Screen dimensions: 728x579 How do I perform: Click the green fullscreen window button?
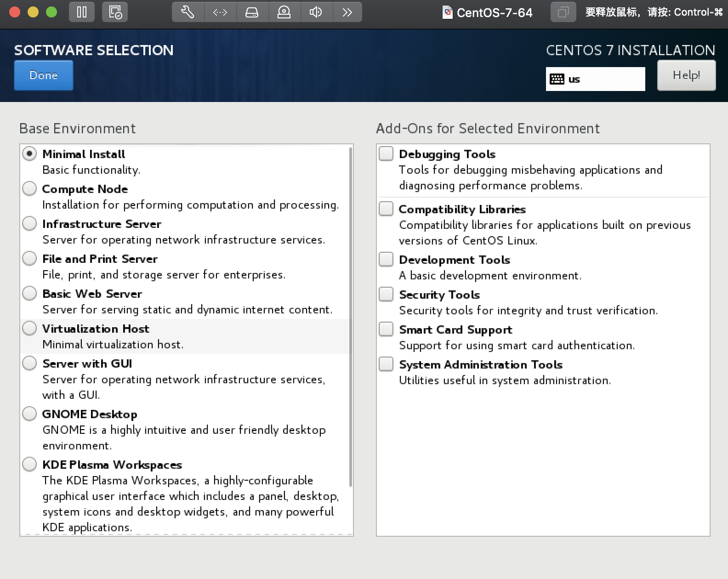click(x=51, y=12)
